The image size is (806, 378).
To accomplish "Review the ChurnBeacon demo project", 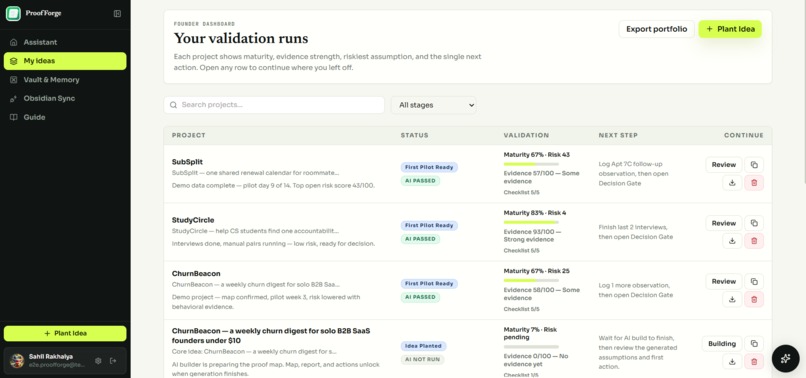I will tap(723, 281).
